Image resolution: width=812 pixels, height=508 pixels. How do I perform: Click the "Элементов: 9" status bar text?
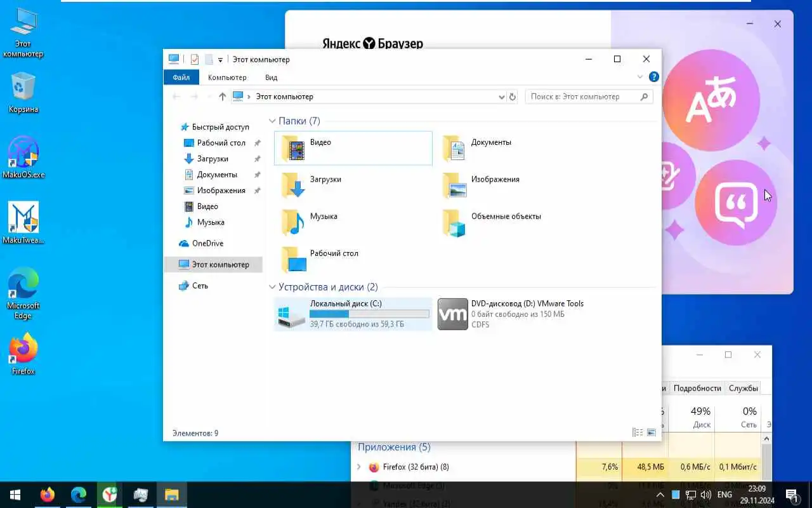tap(195, 433)
